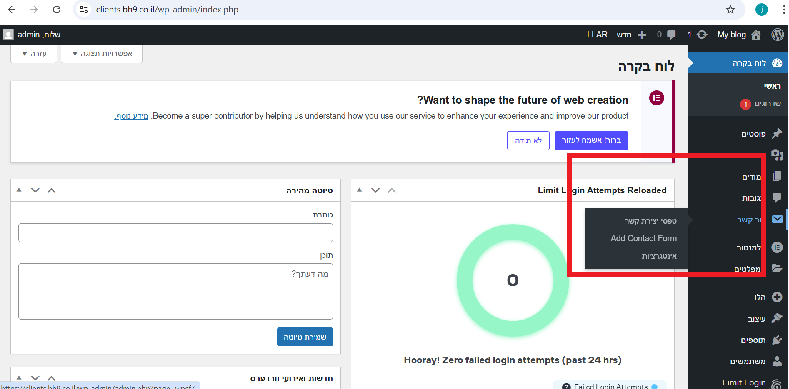Click the site info icon in address bar
Viewport: 789px width, 389px height.
(x=84, y=10)
